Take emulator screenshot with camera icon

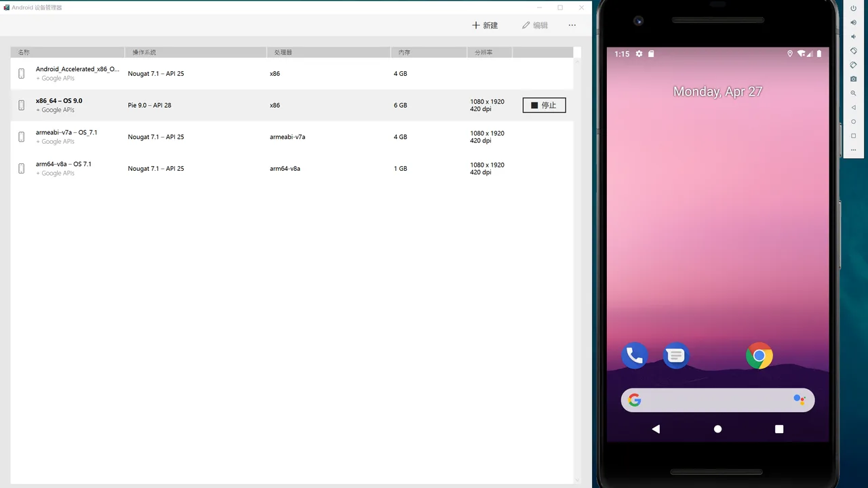[x=853, y=79]
